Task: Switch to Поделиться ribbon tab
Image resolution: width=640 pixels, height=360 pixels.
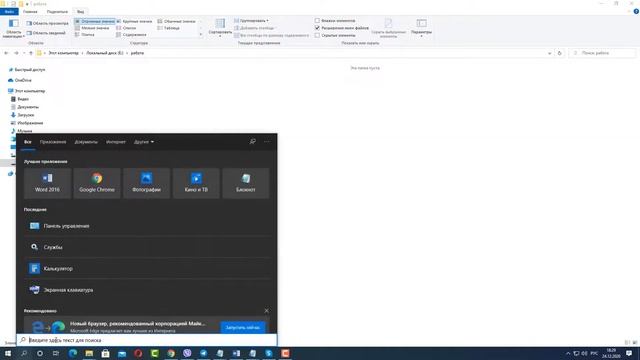Action: point(57,11)
